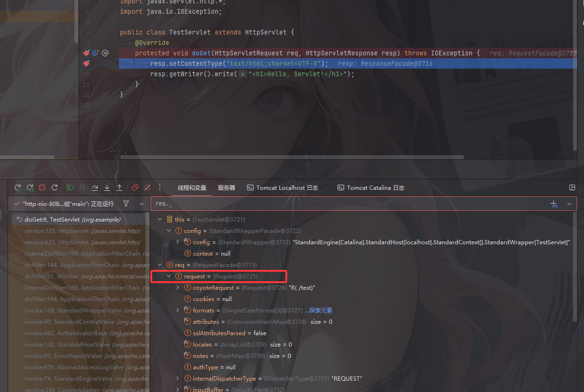The image size is (584, 392).
Task: Expand the coyoteRequest variable node
Action: tap(178, 288)
